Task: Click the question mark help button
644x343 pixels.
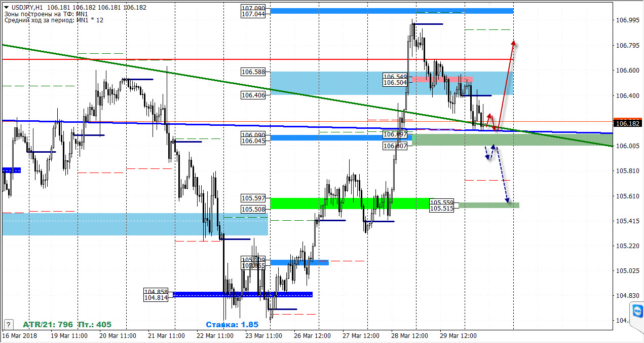Action: point(8,324)
